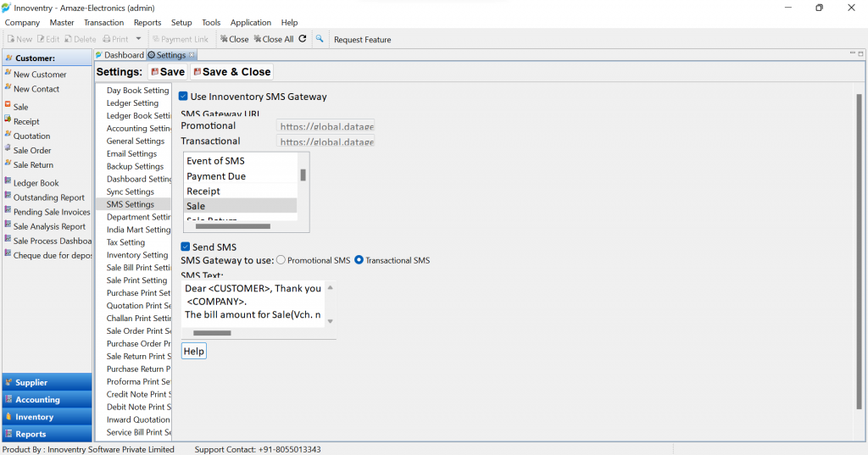Image resolution: width=868 pixels, height=455 pixels.
Task: Open Backup Settings in settings list
Action: (x=135, y=167)
